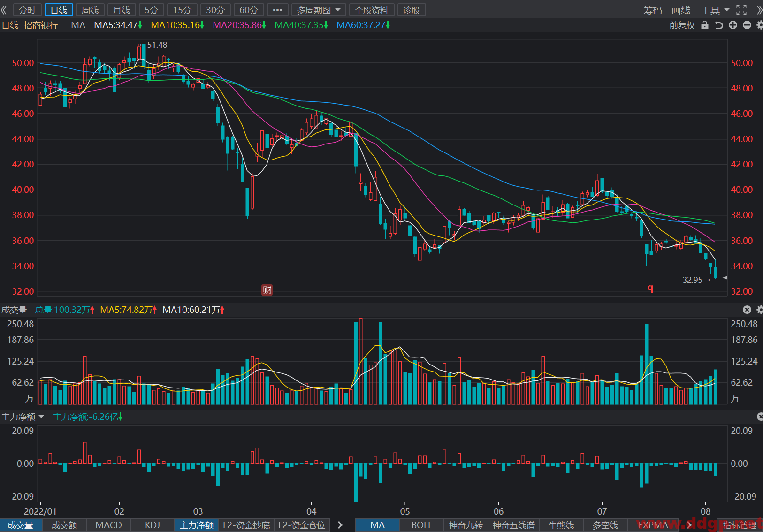The height and width of the screenshot is (532, 763).
Task: Click MA60:37.27 value label
Action: [x=363, y=25]
